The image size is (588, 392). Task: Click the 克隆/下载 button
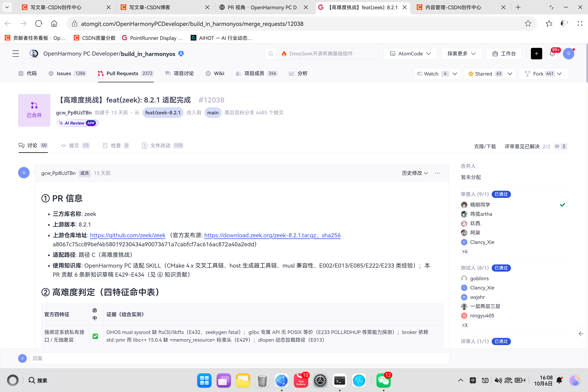(485, 146)
